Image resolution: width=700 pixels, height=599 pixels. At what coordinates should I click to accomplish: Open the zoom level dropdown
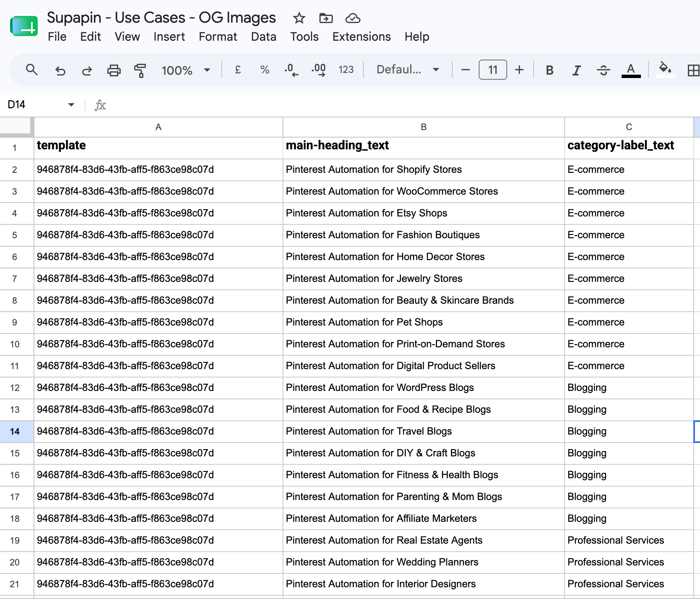pos(186,70)
